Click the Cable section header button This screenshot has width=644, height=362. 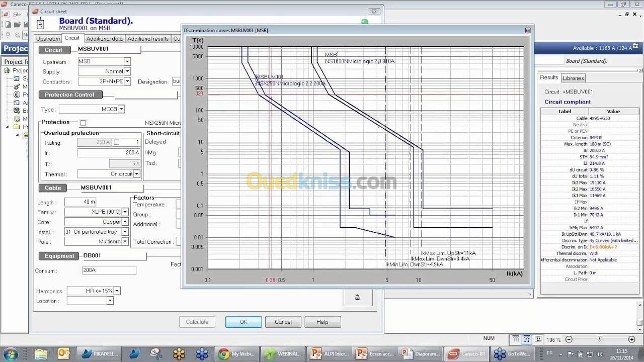53,188
